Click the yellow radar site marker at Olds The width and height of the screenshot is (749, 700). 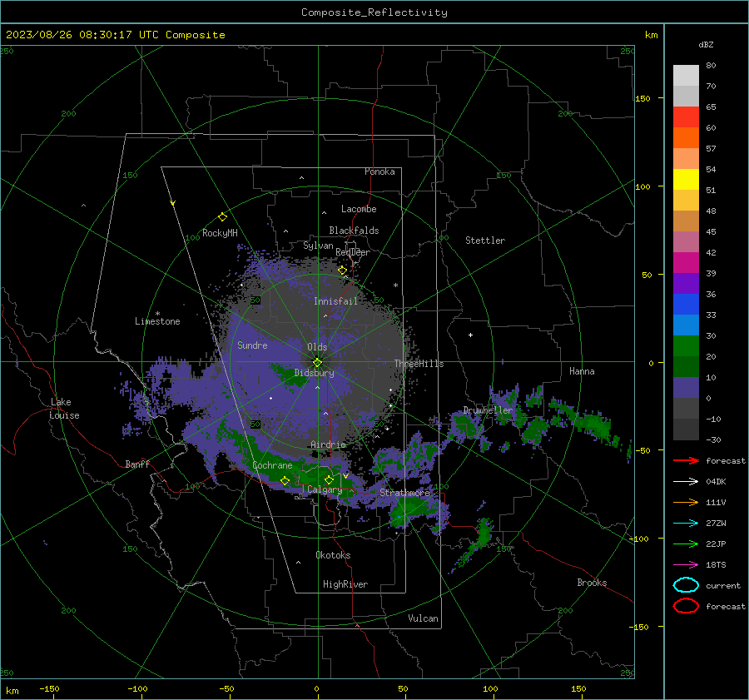[317, 363]
